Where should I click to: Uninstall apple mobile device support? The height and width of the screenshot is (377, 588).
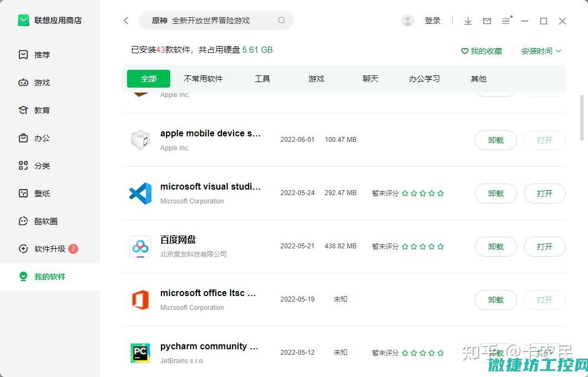point(496,140)
